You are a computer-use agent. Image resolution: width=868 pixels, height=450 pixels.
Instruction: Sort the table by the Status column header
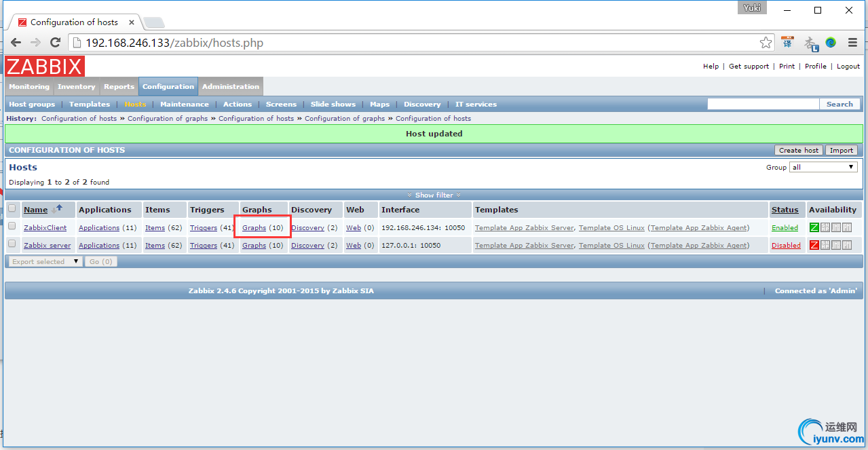tap(785, 210)
